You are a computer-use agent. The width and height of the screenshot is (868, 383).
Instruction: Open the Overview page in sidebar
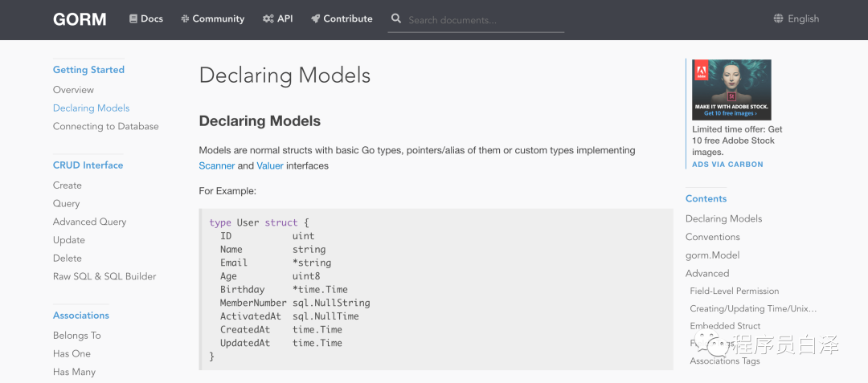point(73,90)
